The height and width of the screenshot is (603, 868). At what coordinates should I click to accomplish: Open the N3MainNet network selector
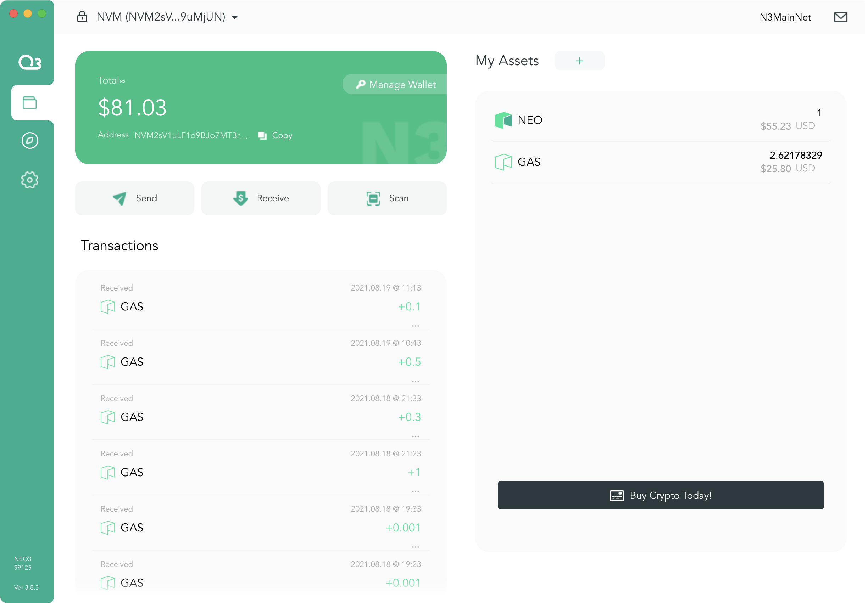point(785,17)
